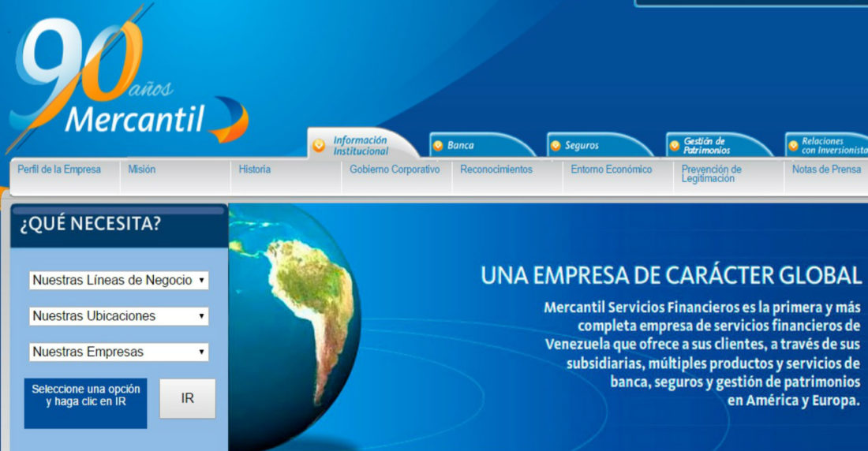Select Gobierno Corporativo in the submenu
The image size is (868, 451).
click(x=395, y=170)
